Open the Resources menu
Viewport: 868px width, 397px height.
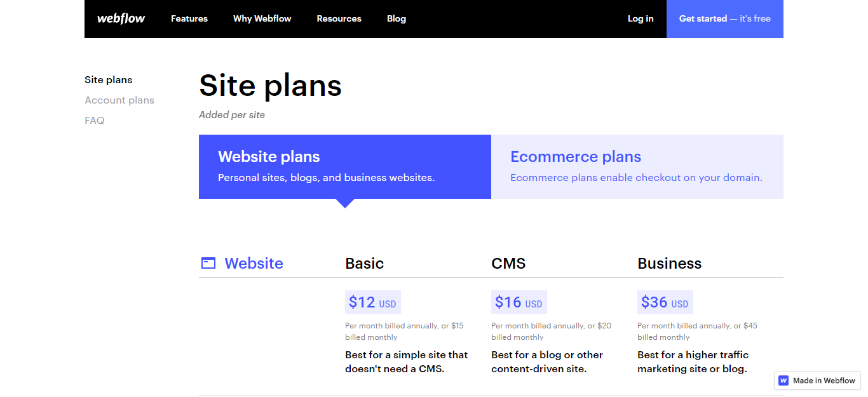(339, 18)
